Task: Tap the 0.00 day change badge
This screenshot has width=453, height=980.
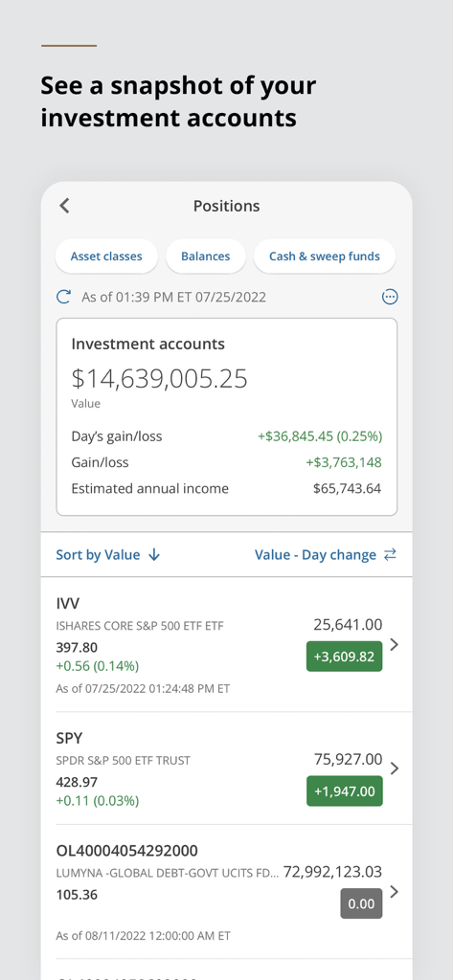Action: click(x=361, y=903)
